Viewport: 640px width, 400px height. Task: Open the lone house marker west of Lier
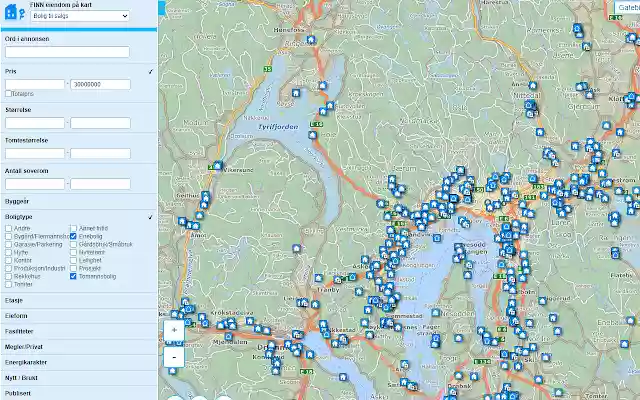(x=297, y=248)
